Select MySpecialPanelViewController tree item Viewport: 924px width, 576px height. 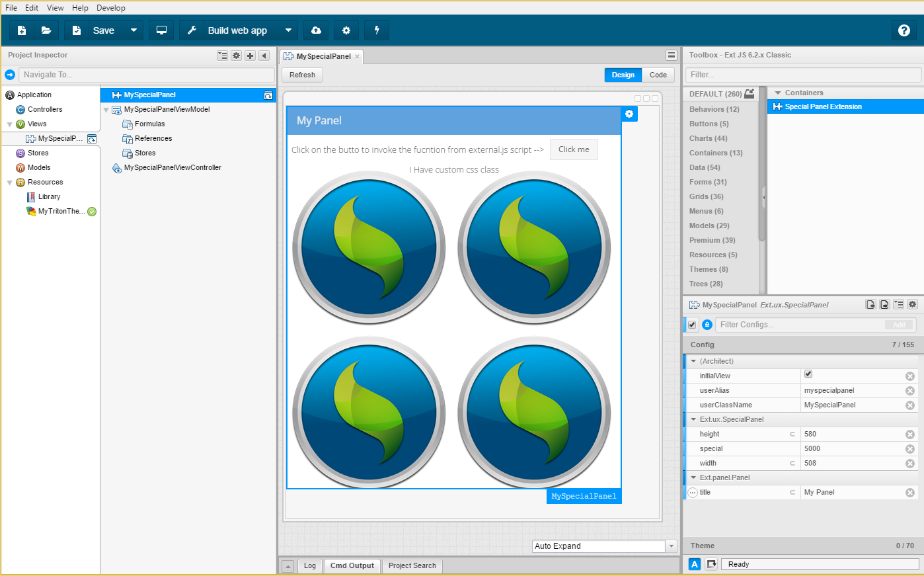point(173,168)
